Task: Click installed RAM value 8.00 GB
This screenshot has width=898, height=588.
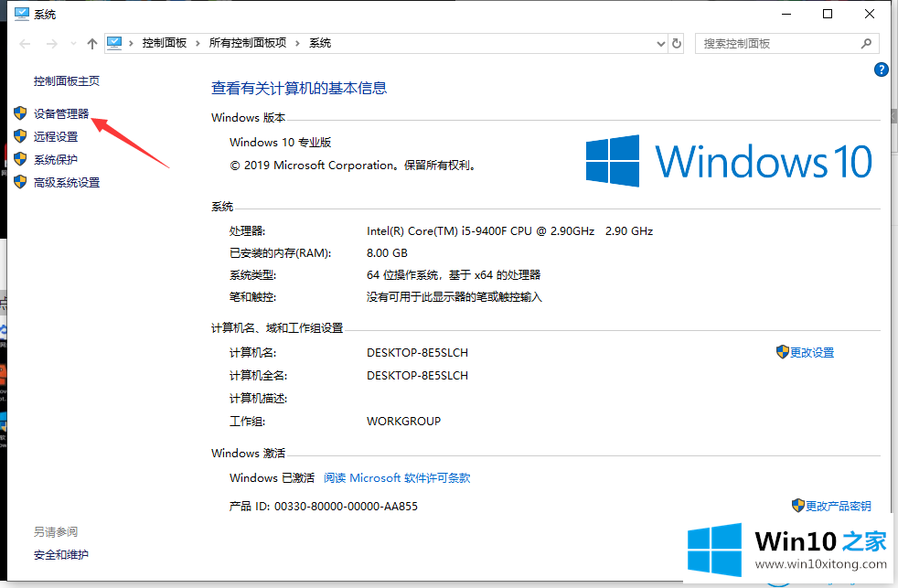Action: click(387, 253)
